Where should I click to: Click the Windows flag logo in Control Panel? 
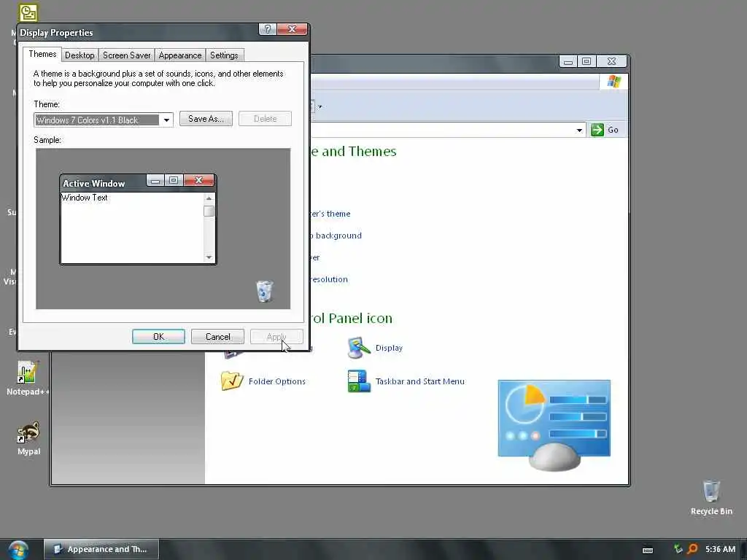pyautogui.click(x=614, y=82)
